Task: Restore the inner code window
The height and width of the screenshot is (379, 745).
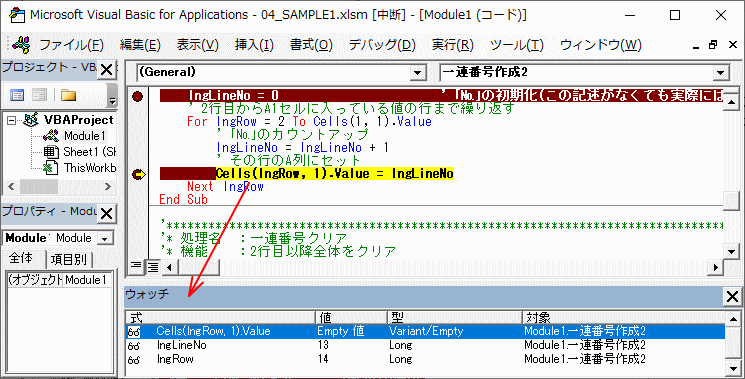Action: click(713, 45)
